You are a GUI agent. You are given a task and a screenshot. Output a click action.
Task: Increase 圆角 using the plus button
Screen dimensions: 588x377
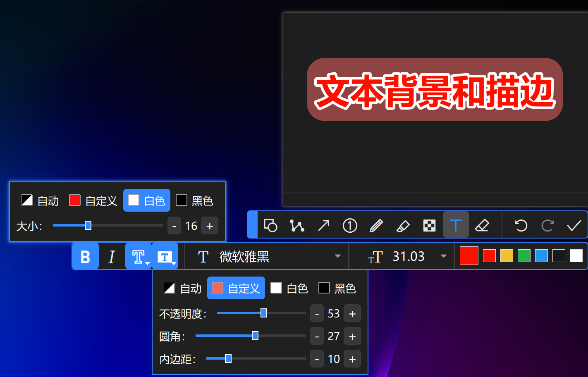(x=352, y=336)
